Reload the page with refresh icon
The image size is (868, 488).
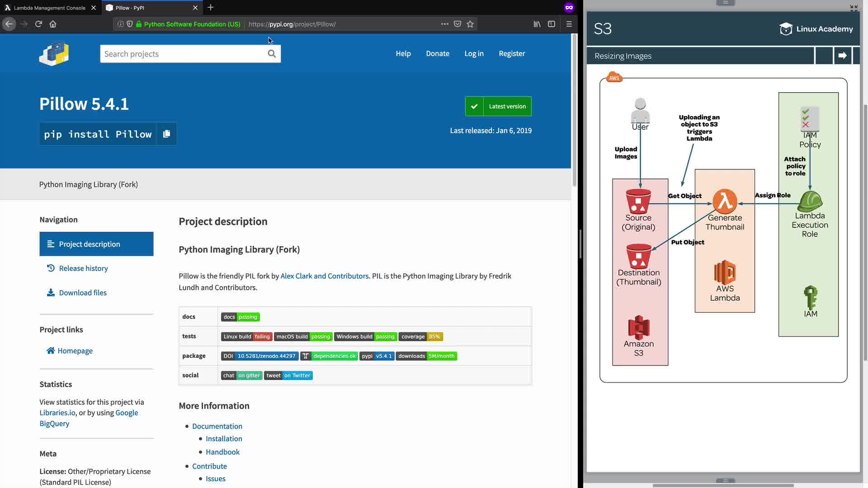pos(38,24)
